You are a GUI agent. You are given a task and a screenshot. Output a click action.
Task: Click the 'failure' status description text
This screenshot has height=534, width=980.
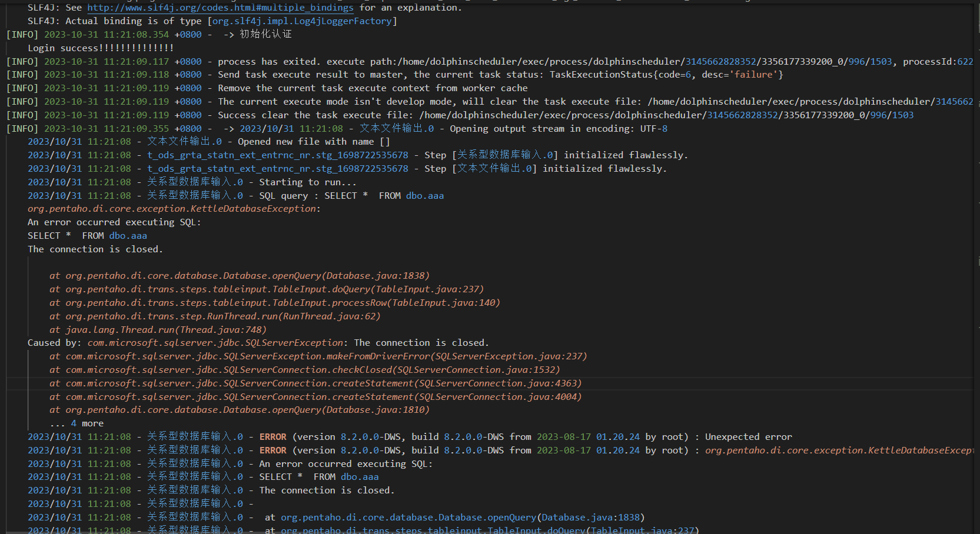pos(753,75)
